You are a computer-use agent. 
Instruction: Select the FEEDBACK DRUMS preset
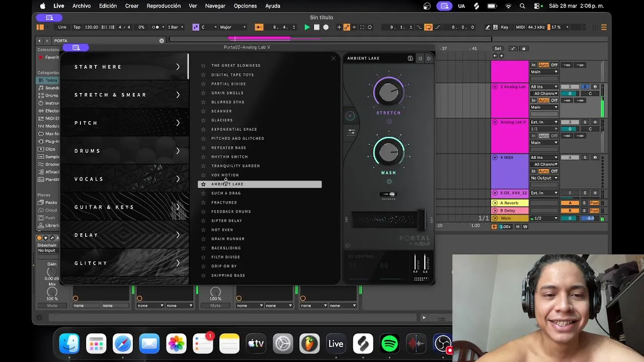[231, 212]
